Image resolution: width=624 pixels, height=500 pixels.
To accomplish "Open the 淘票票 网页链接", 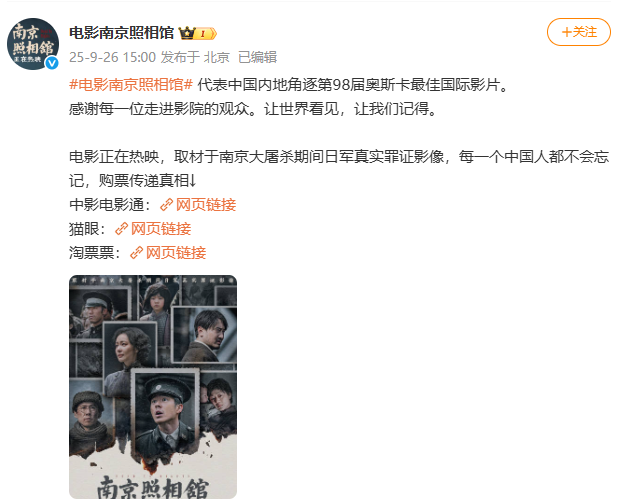I will click(176, 253).
